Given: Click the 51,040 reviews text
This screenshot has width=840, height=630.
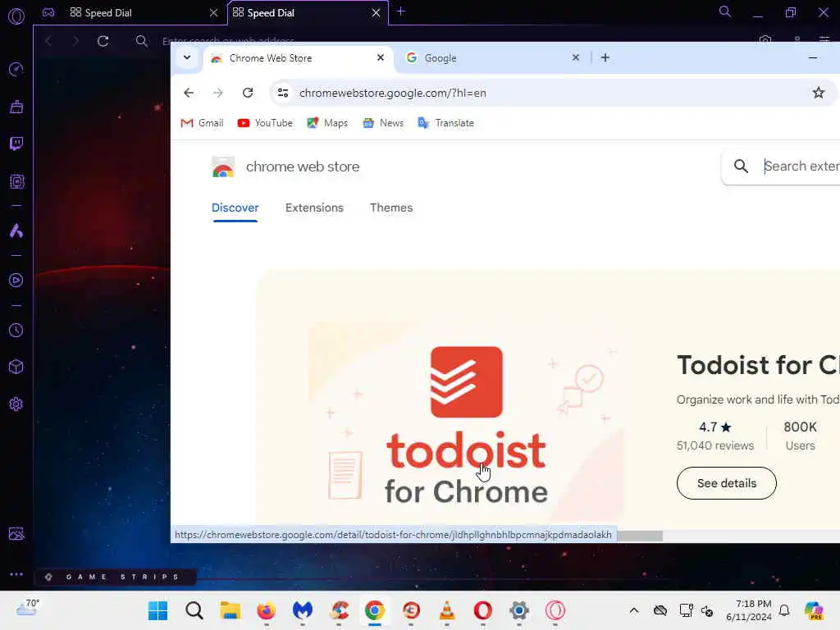Looking at the screenshot, I should pos(714,445).
